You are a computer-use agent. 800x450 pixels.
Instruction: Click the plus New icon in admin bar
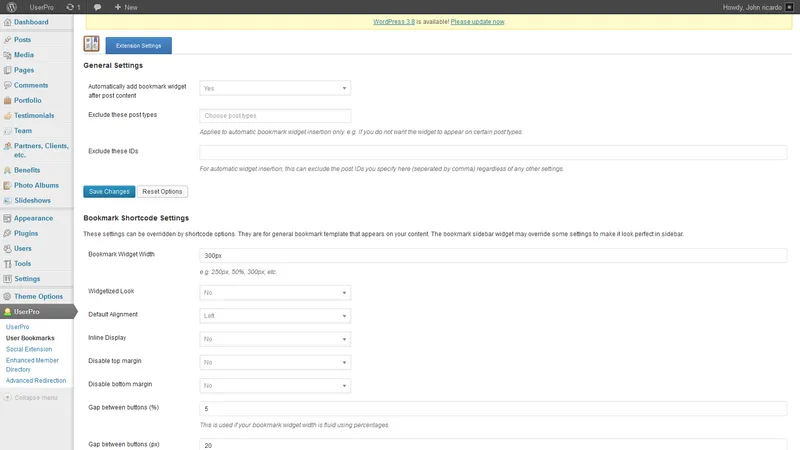(118, 7)
